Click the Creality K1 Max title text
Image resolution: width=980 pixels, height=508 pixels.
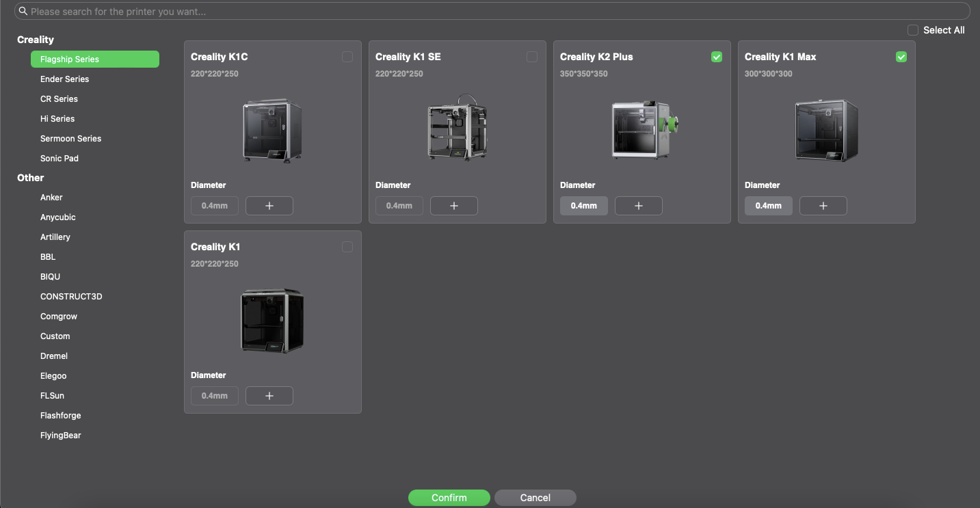(x=780, y=57)
